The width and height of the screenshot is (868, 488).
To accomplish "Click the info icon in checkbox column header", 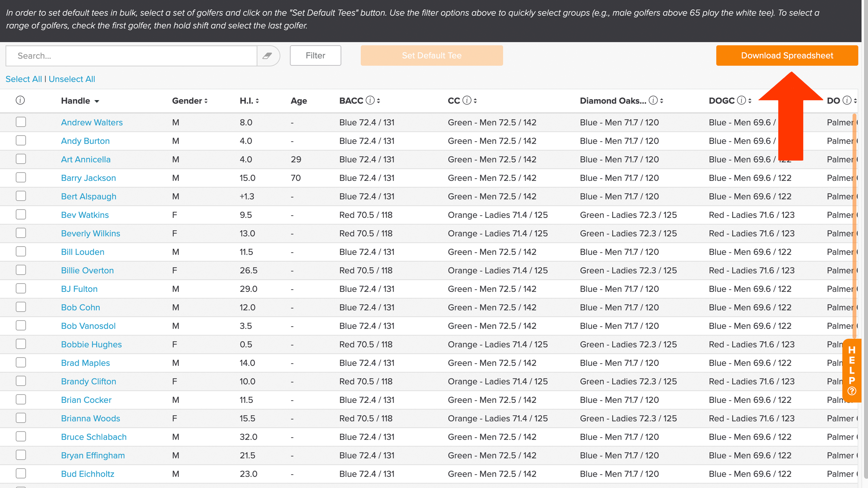I will pyautogui.click(x=20, y=100).
